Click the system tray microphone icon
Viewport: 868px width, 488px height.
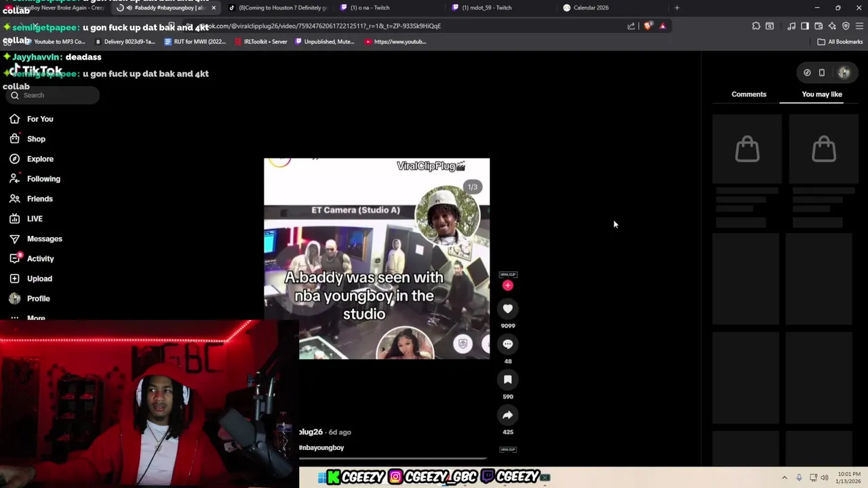(x=799, y=478)
